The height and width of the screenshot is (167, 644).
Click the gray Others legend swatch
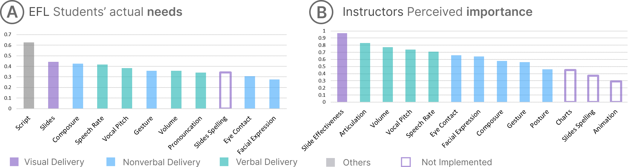(330, 162)
